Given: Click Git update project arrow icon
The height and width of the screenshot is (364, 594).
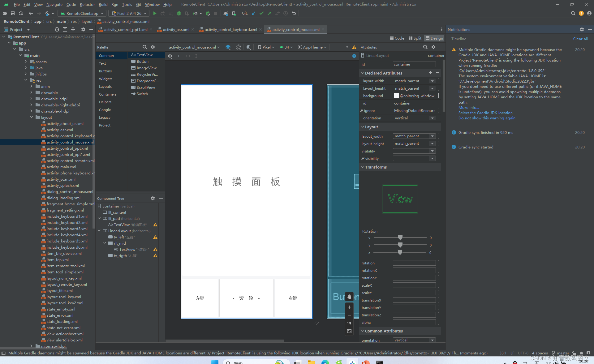Looking at the screenshot, I should (253, 13).
